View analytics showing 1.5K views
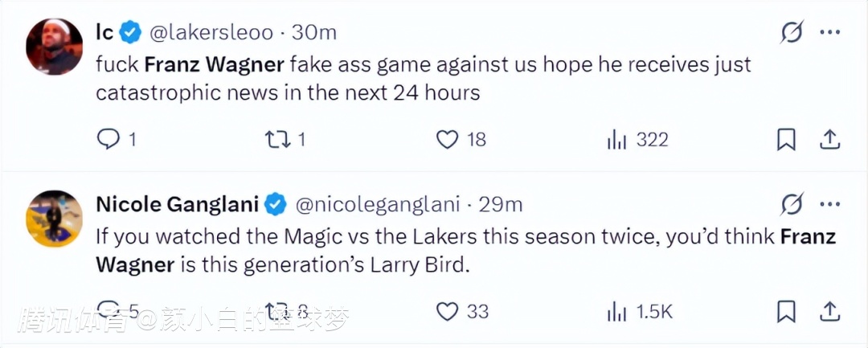The width and height of the screenshot is (868, 348). click(x=616, y=311)
